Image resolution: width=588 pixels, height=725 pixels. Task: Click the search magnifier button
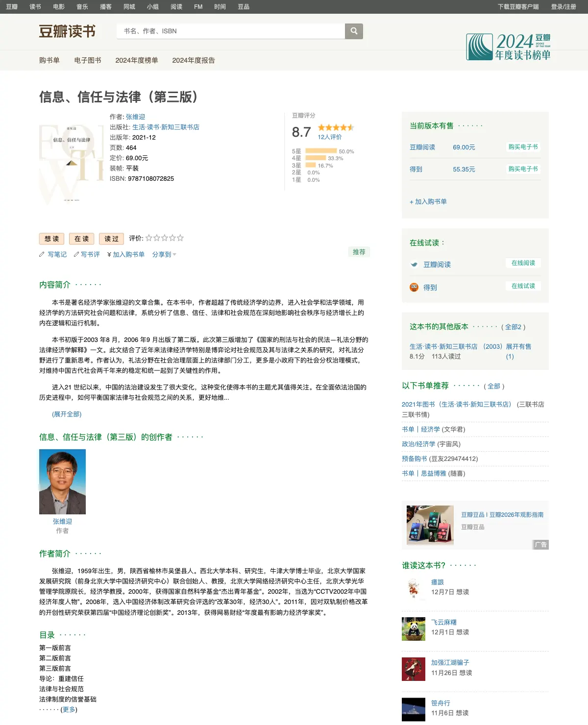[354, 31]
